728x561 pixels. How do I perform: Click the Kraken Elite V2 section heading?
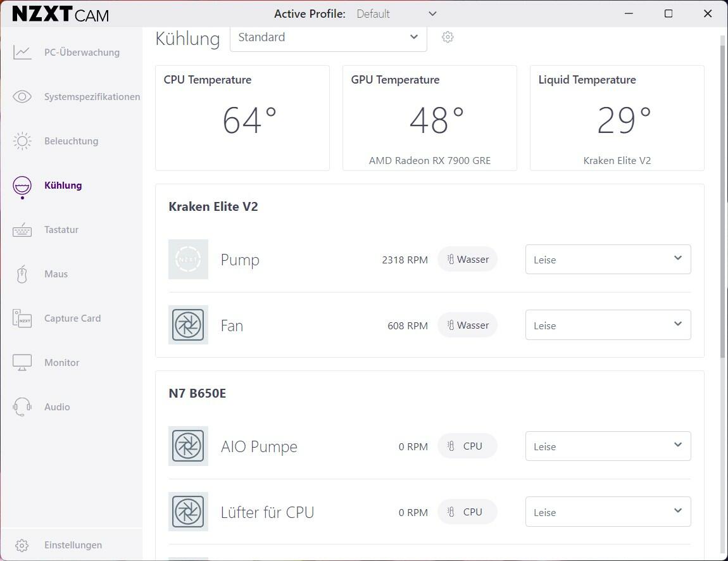pyautogui.click(x=213, y=206)
